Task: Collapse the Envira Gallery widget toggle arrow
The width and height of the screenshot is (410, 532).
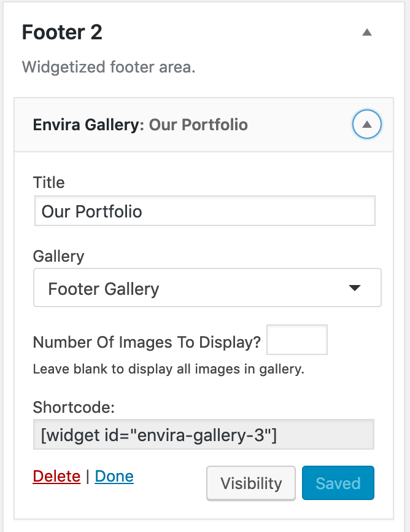Action: [x=367, y=125]
